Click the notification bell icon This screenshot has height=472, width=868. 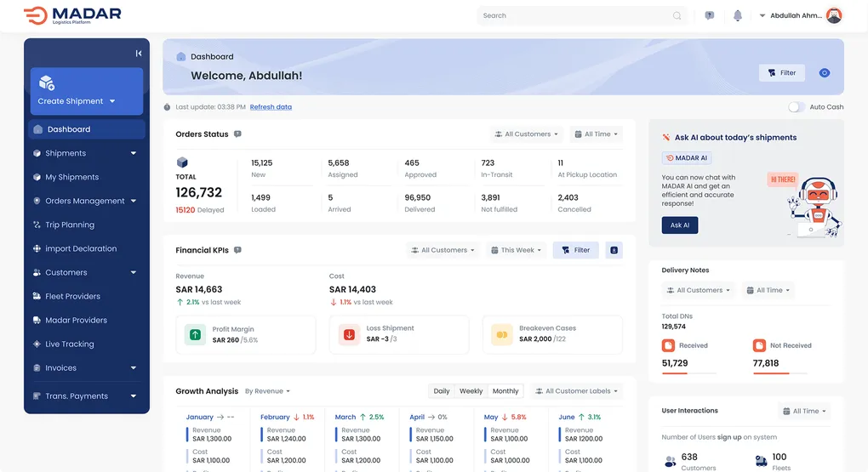[737, 15]
